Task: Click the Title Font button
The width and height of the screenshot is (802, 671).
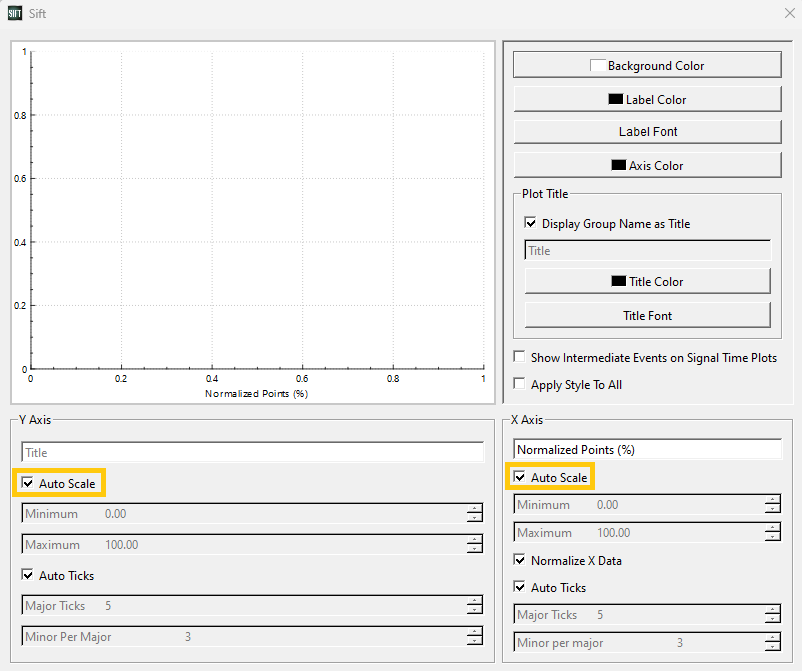Action: pyautogui.click(x=647, y=316)
